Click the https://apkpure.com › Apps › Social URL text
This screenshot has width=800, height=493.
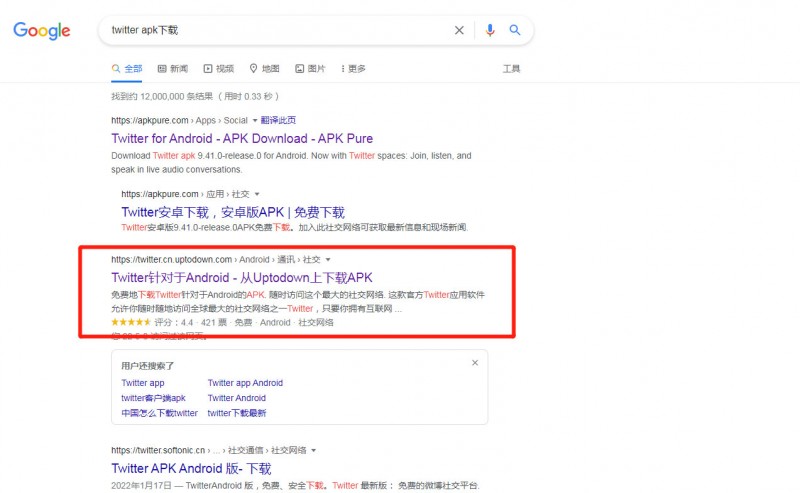tap(179, 120)
